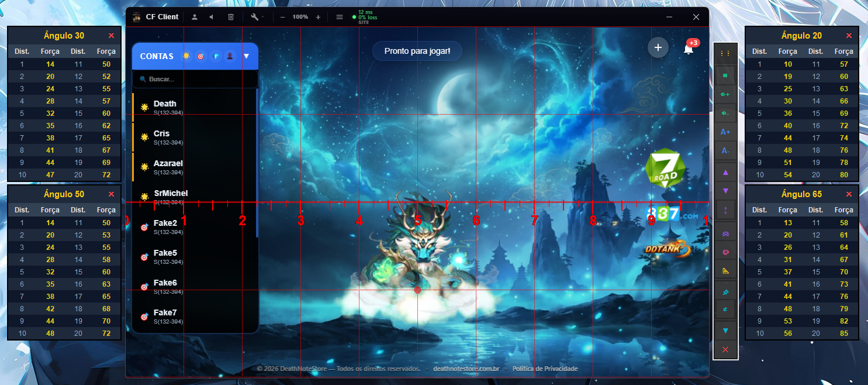Expand with the teal down triangle icon
Image resolution: width=868 pixels, height=385 pixels.
click(x=725, y=331)
